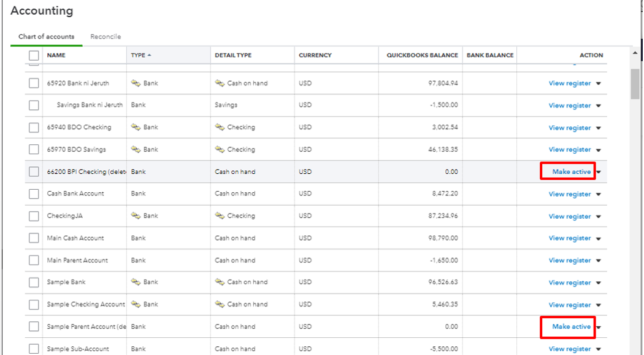Open the Chart of accounts tab

(46, 37)
